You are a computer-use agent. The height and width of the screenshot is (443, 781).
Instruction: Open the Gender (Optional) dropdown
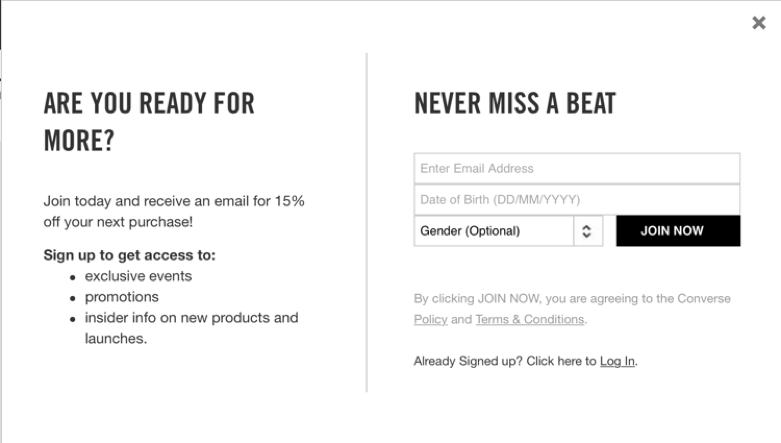click(493, 231)
